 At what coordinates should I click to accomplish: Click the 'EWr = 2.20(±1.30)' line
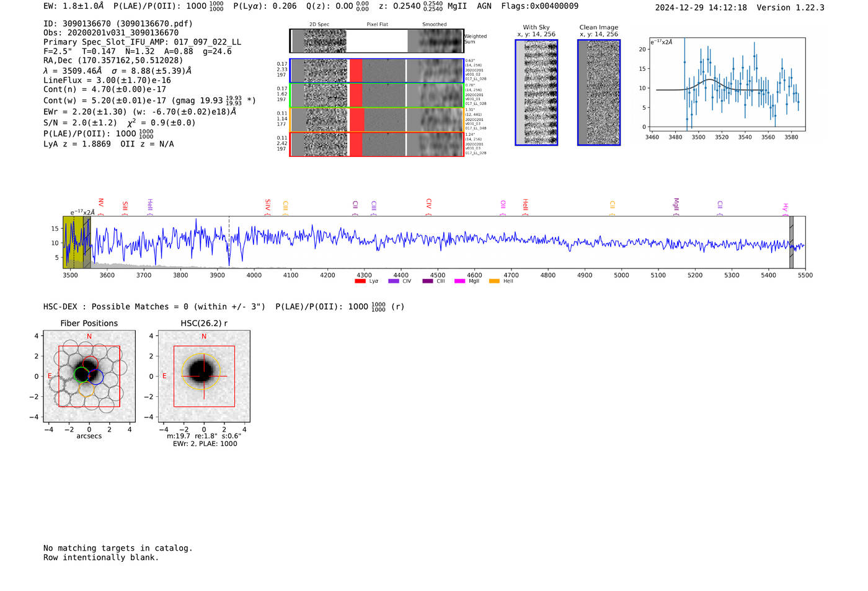139,112
